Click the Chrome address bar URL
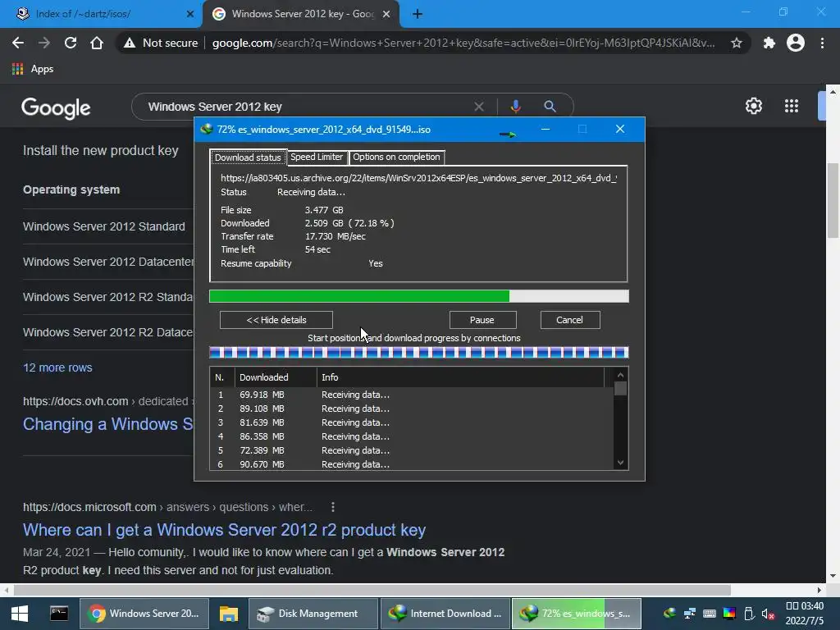This screenshot has width=840, height=630. pyautogui.click(x=463, y=43)
